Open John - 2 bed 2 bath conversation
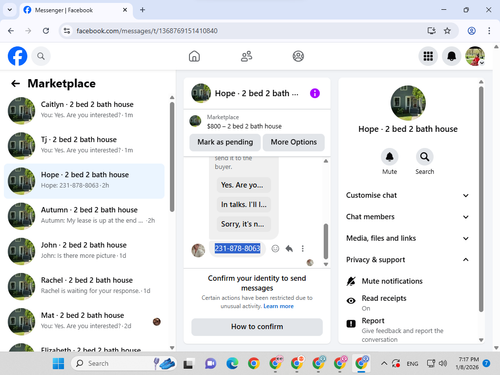This screenshot has height=375, width=500. (x=84, y=251)
